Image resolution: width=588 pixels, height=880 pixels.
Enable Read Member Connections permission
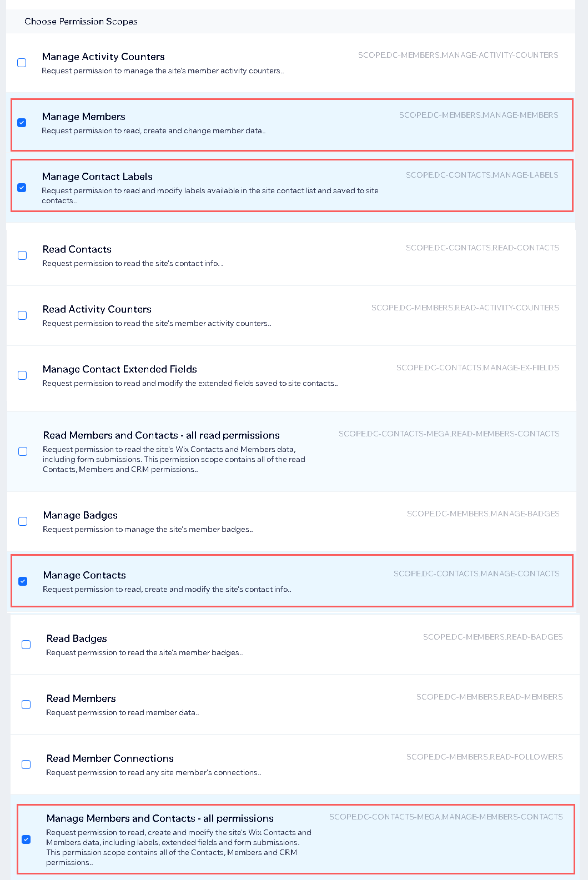click(26, 765)
